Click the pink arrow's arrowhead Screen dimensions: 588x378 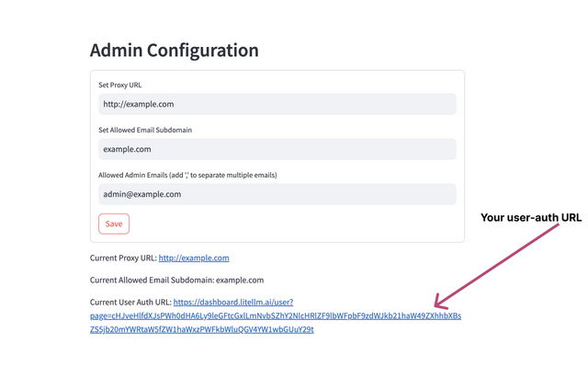(x=441, y=303)
